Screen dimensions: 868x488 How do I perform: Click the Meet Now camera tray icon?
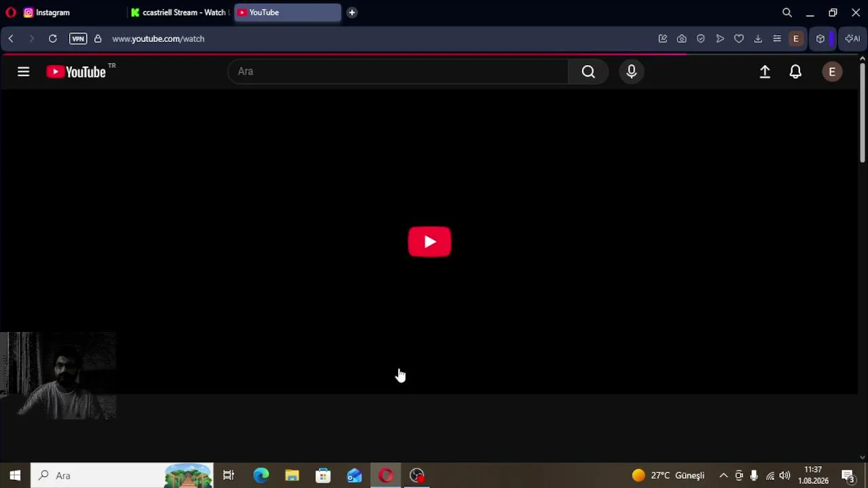pyautogui.click(x=739, y=475)
